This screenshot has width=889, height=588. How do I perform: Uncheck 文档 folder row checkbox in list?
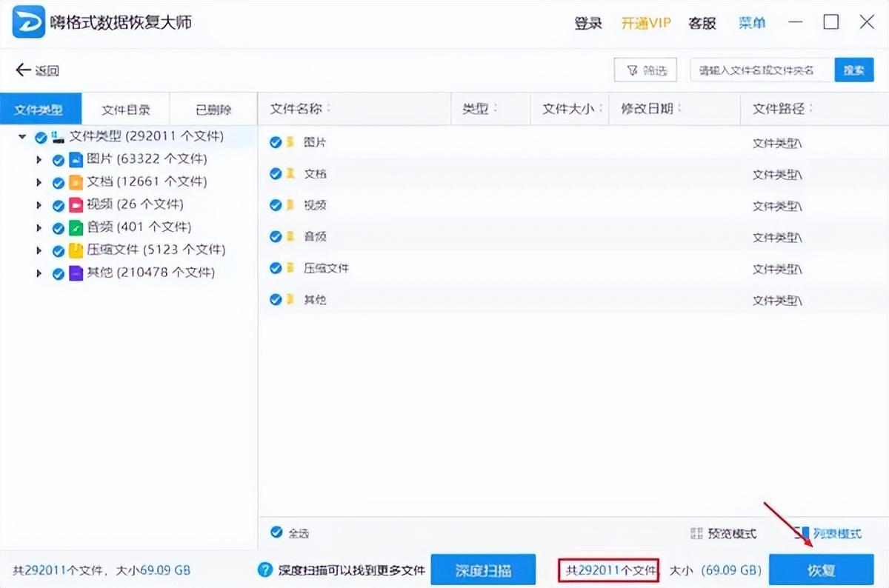click(276, 174)
